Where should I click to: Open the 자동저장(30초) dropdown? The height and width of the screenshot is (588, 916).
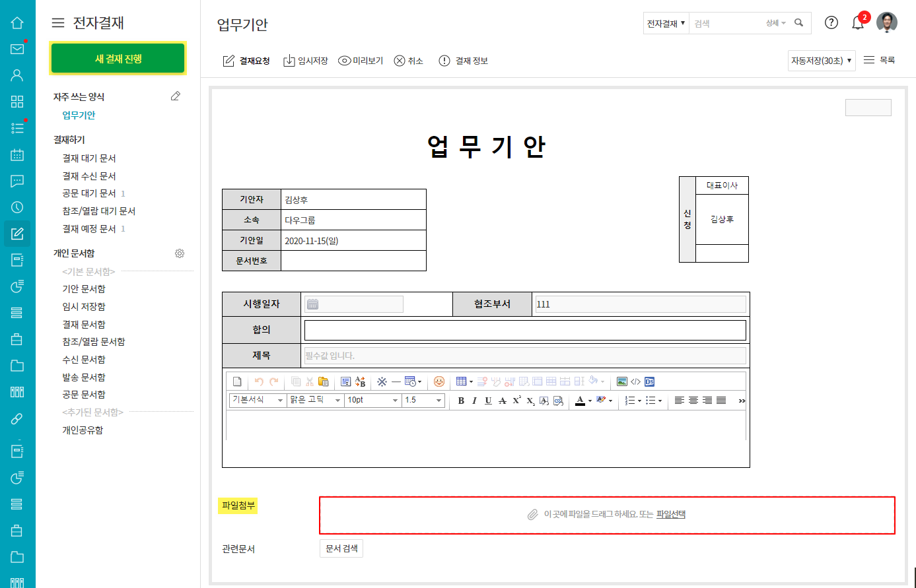pos(821,61)
